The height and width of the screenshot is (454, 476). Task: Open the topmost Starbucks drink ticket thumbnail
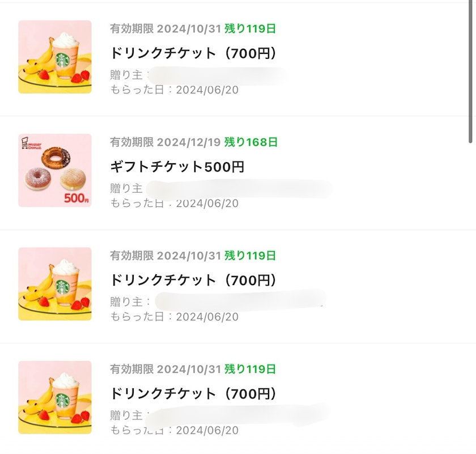click(x=55, y=57)
